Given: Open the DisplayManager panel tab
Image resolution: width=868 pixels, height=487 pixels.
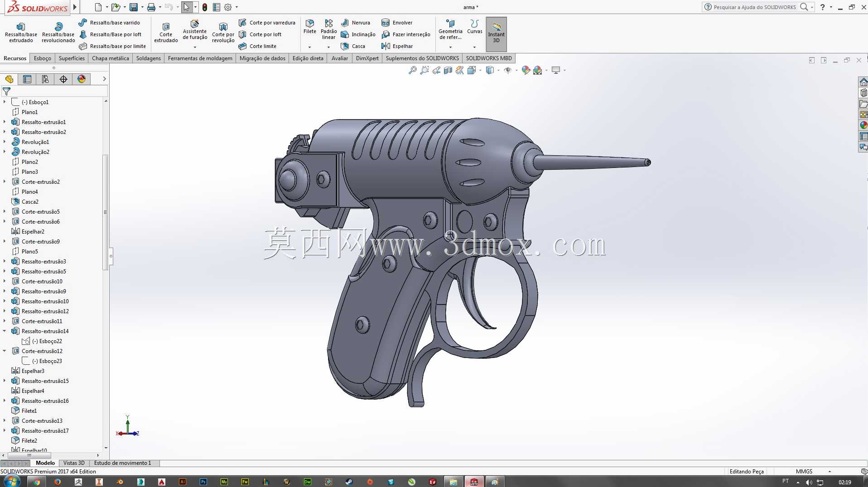Looking at the screenshot, I should click(x=82, y=79).
